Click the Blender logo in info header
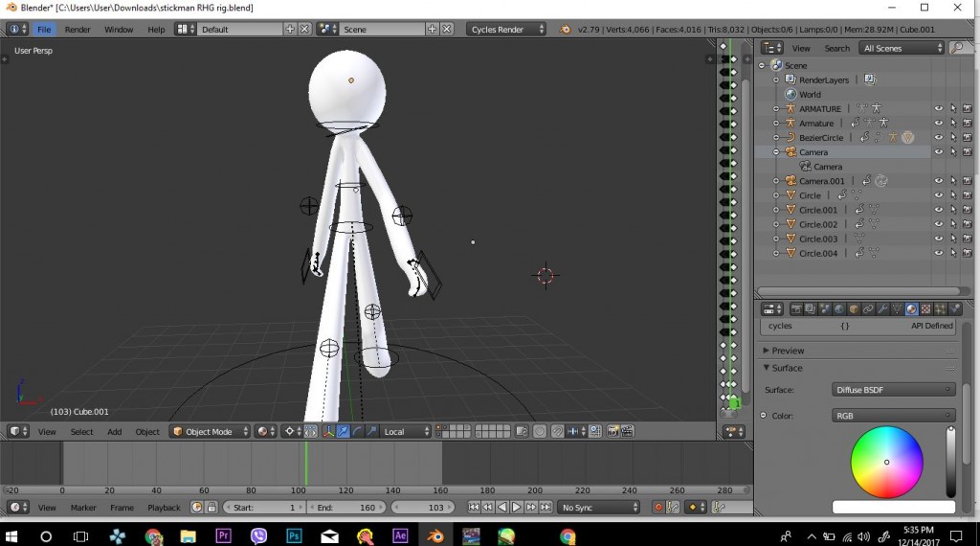The image size is (980, 546). 565,30
